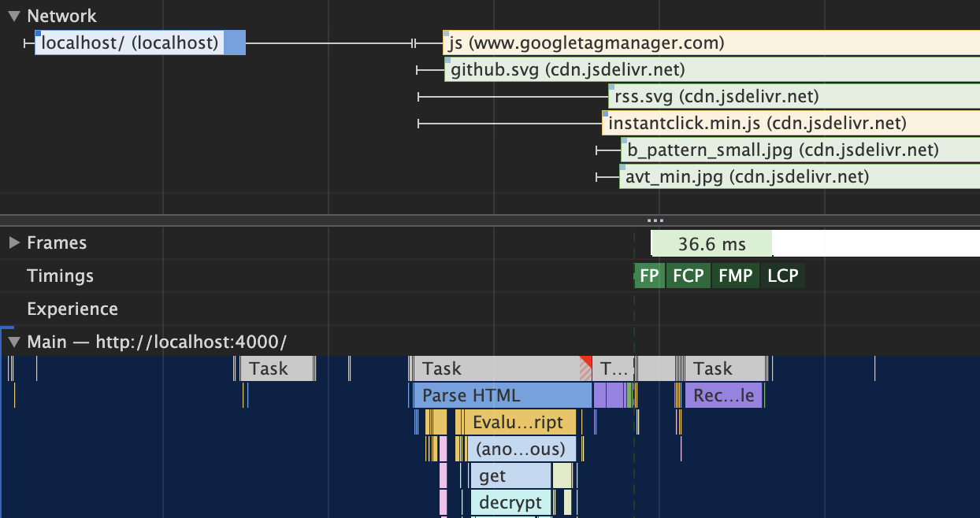Click the FP timing marker
The height and width of the screenshot is (518, 980).
point(649,276)
